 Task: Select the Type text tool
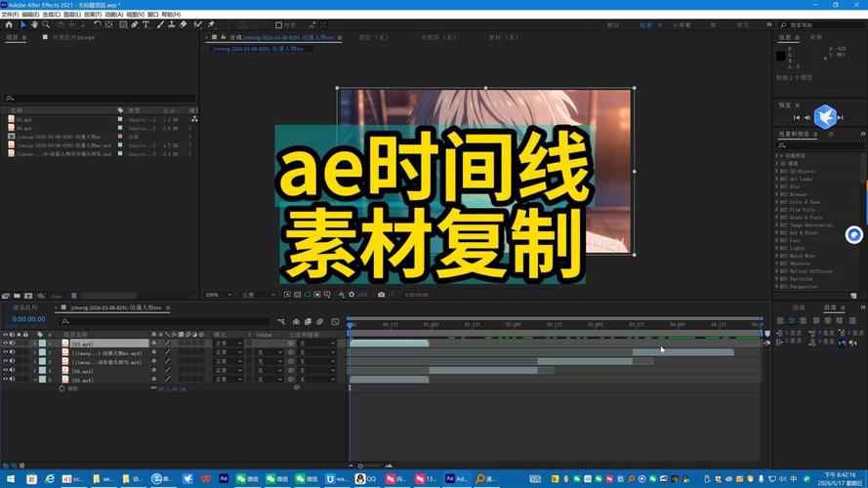[x=145, y=24]
